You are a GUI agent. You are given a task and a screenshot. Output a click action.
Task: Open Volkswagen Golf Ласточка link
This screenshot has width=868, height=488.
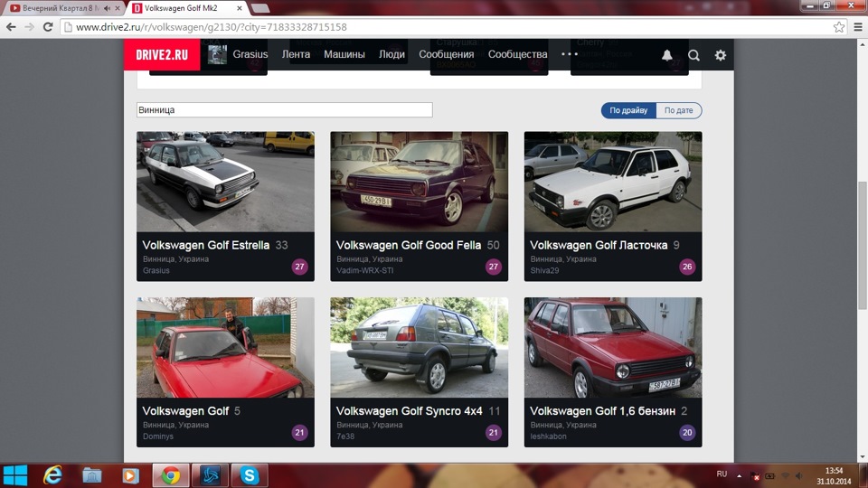click(599, 245)
